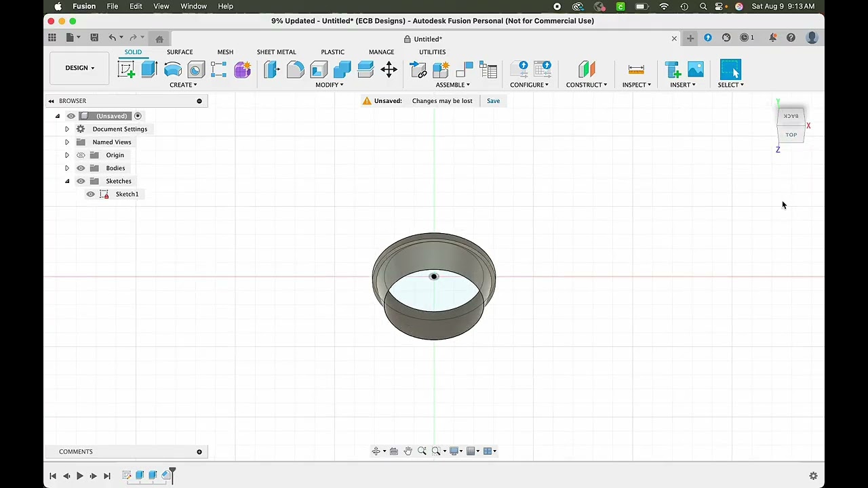The height and width of the screenshot is (488, 868).
Task: Open the Help question mark icon
Action: (x=791, y=38)
